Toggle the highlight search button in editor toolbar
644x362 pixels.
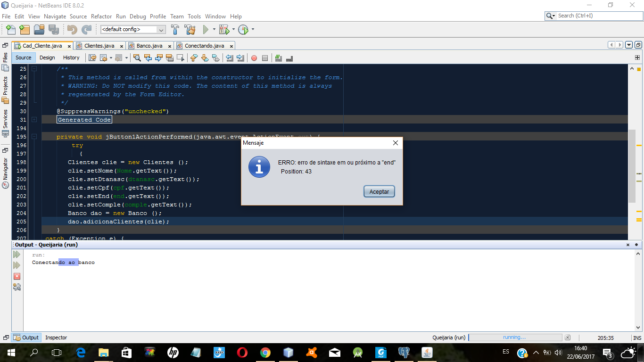[170, 58]
